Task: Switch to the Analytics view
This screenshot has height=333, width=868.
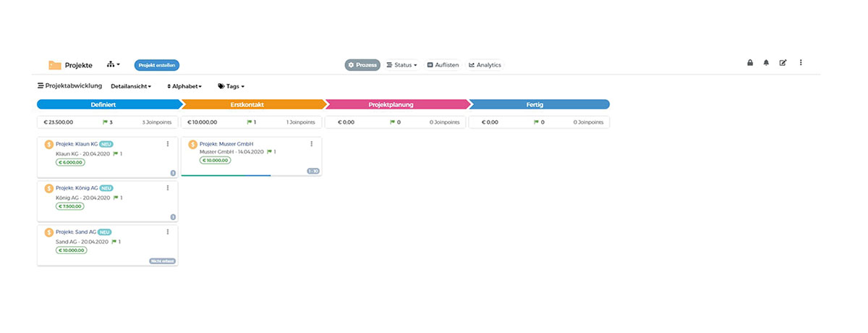Action: pos(485,65)
